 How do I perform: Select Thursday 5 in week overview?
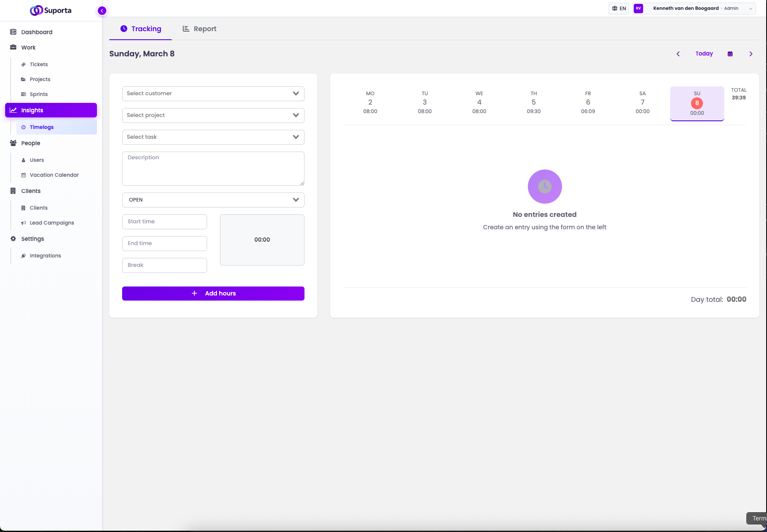[533, 102]
